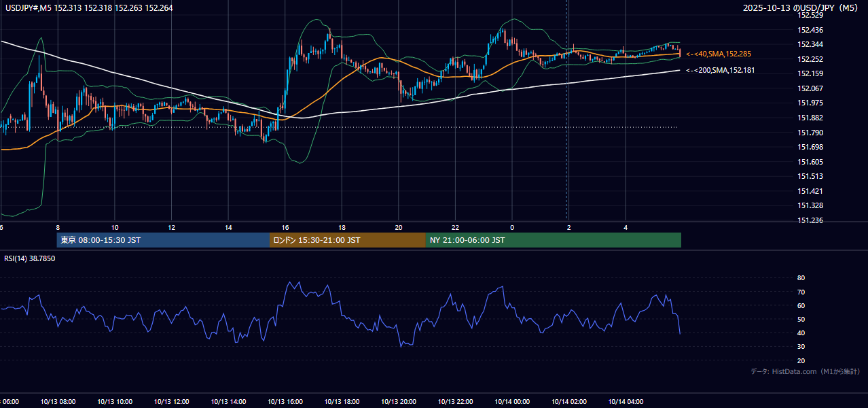This screenshot has width=868, height=408.
Task: Click the 10/13 08:00 date axis label
Action: pyautogui.click(x=58, y=402)
